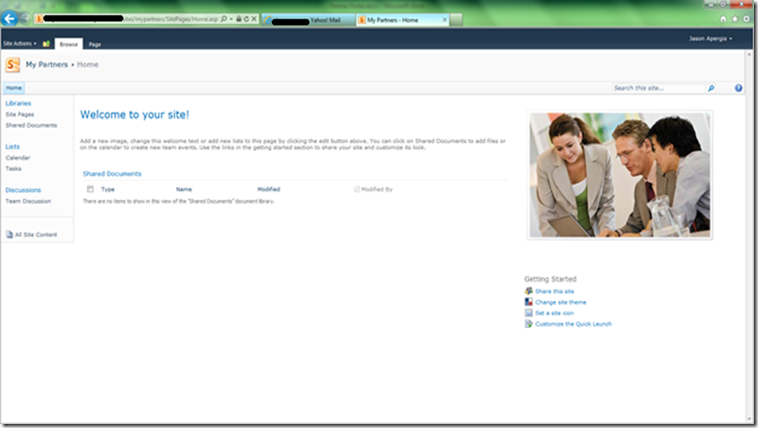Viewport: 758px width, 428px height.
Task: Refresh the page with the reload icon
Action: [246, 19]
